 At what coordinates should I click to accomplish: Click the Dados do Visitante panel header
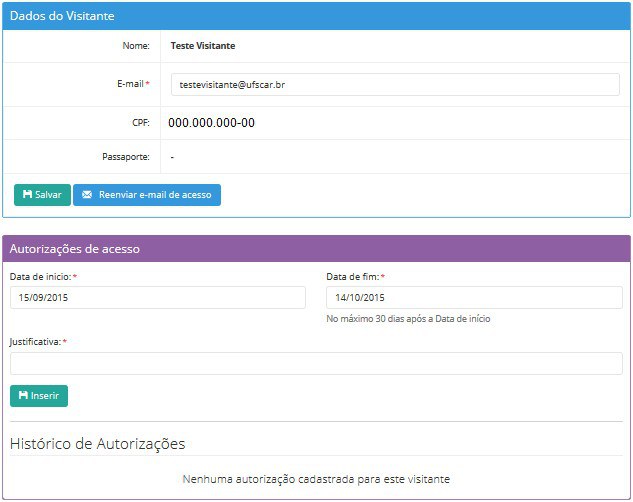click(316, 16)
